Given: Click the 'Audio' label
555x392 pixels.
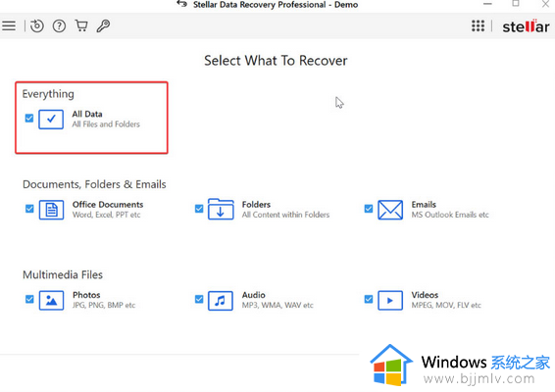Looking at the screenshot, I should (254, 295).
